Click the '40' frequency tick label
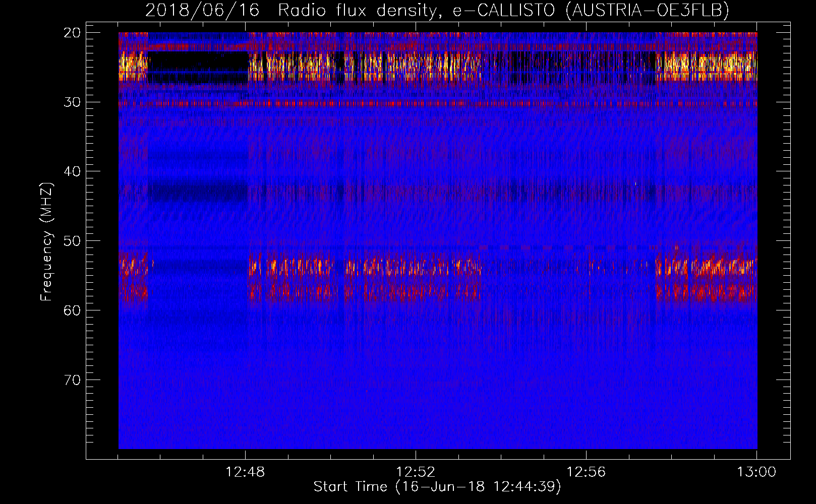The width and height of the screenshot is (816, 504). pos(73,171)
